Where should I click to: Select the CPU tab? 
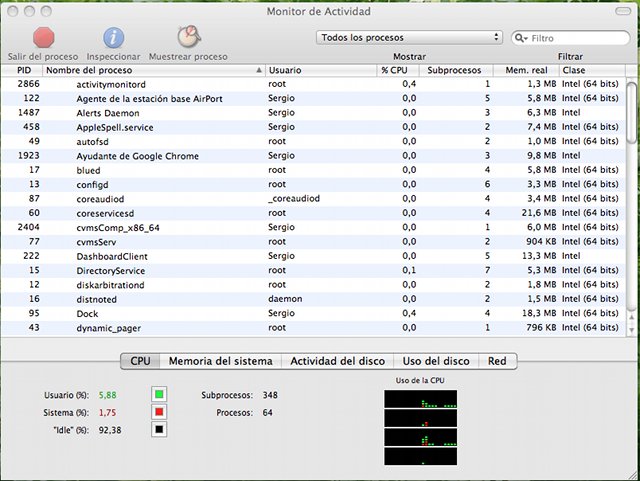click(140, 361)
